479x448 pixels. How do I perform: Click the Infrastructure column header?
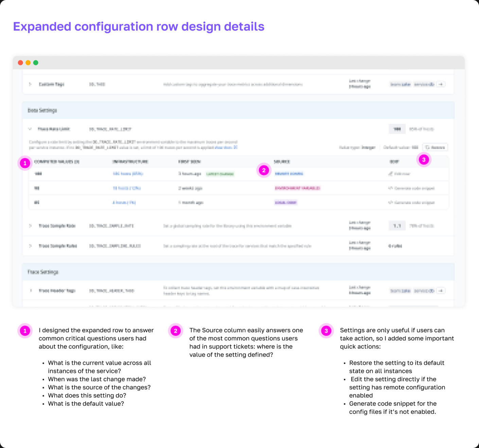(x=130, y=162)
